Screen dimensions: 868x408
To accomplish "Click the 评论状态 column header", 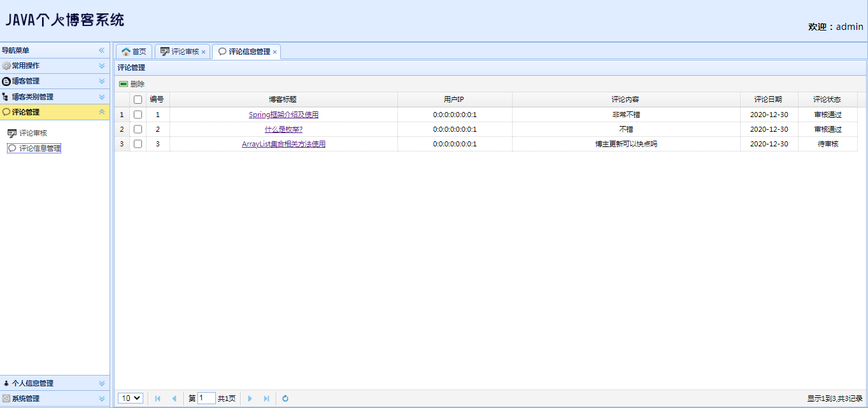I will pyautogui.click(x=827, y=99).
